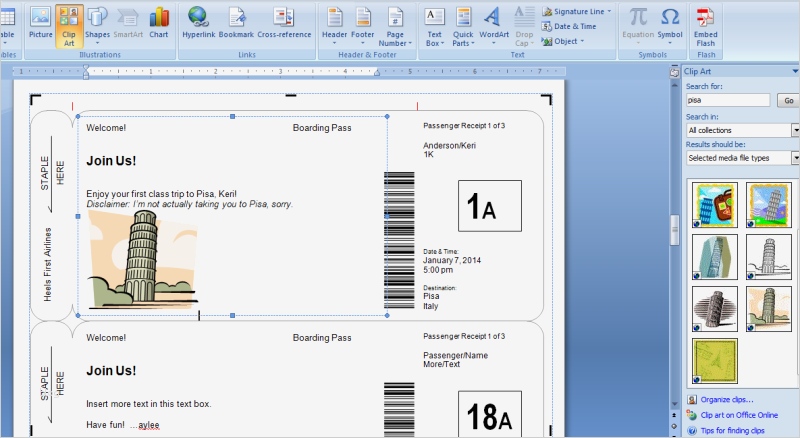The width and height of the screenshot is (800, 438).
Task: Click the first ticket barcode
Action: (x=399, y=240)
